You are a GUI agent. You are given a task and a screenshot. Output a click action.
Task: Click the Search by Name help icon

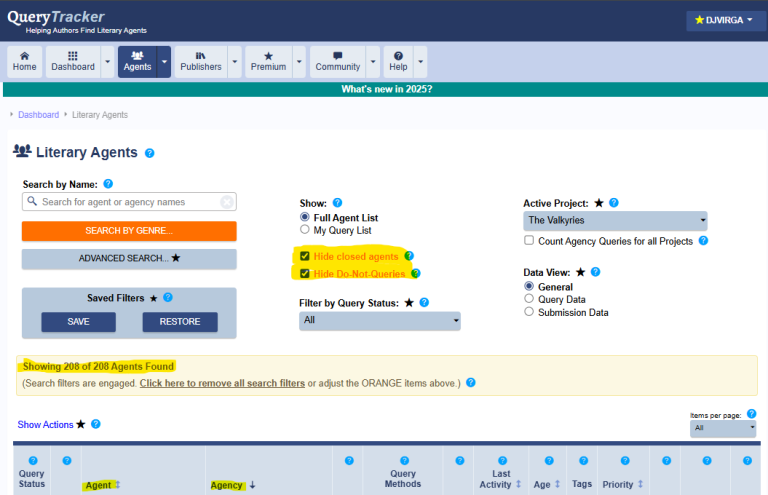[x=108, y=184]
